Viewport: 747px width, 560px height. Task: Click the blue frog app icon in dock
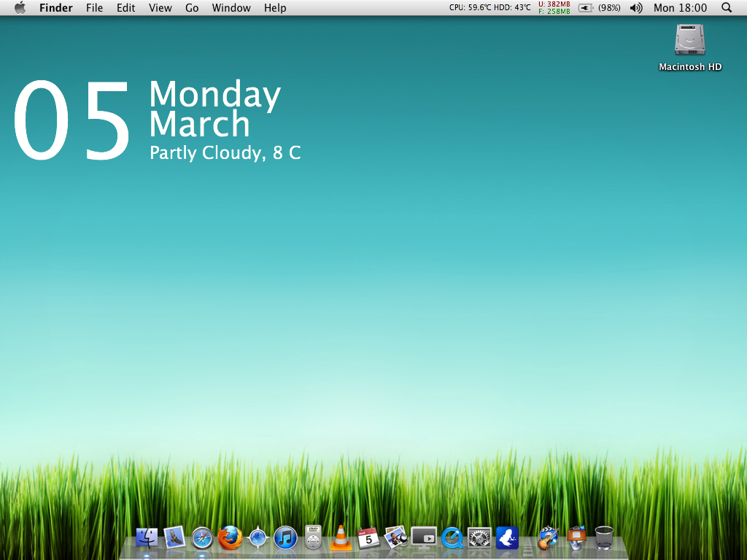507,538
